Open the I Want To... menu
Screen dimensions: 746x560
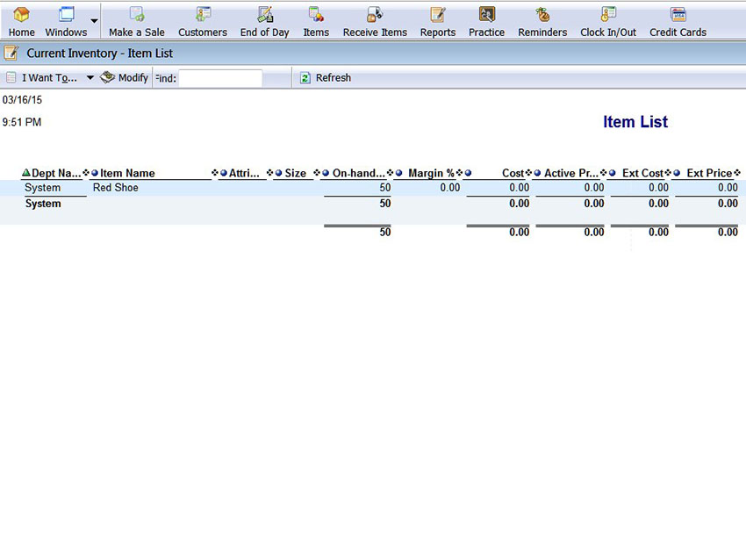[x=49, y=77]
